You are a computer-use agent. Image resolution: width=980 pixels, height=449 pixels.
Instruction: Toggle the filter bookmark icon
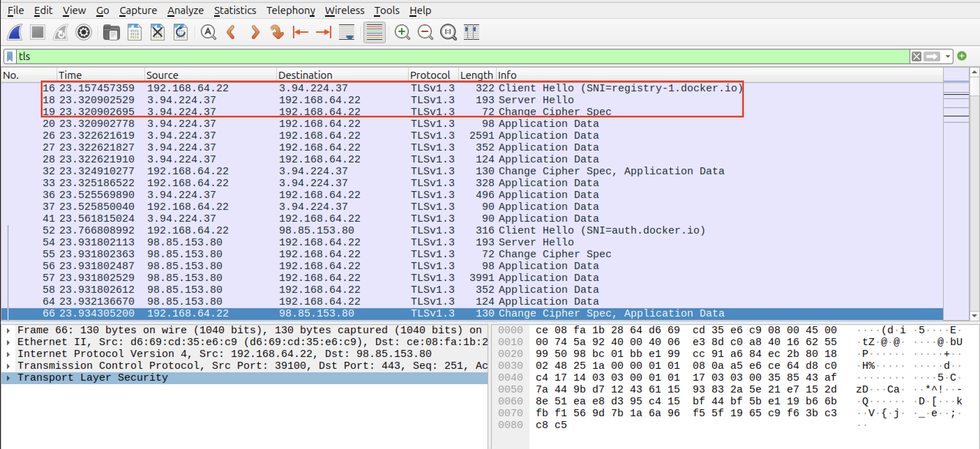pos(10,56)
